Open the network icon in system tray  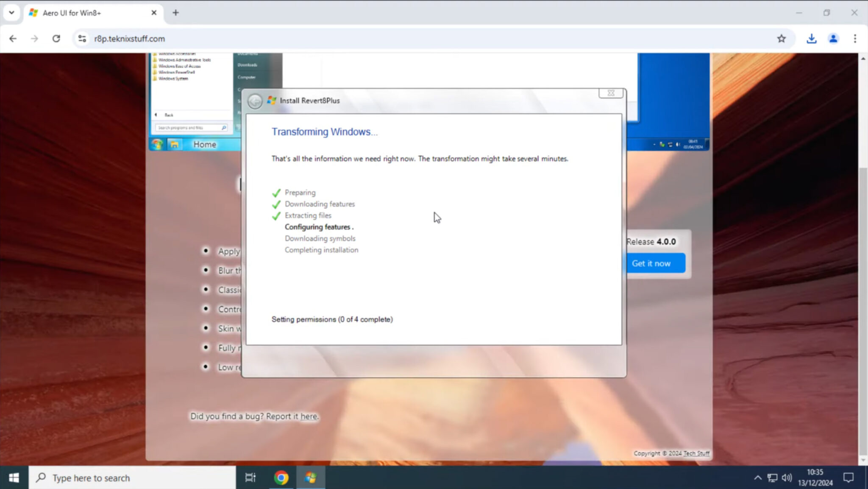click(x=772, y=478)
